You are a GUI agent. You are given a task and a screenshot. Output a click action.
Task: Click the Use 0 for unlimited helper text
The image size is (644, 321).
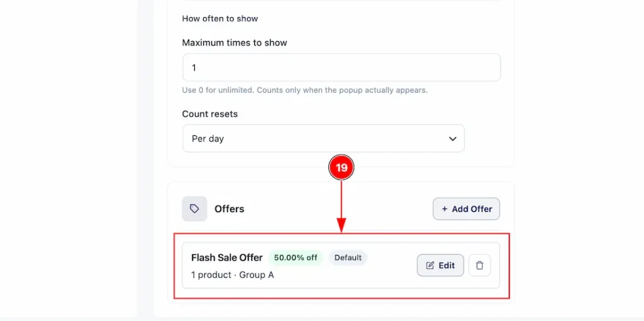pos(305,90)
